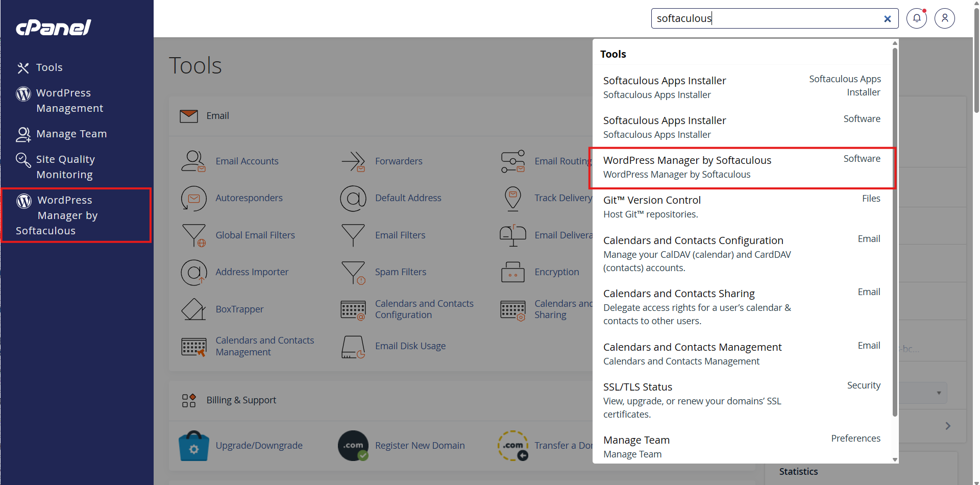
Task: Click the Tools wrench icon in sidebar
Action: point(23,68)
